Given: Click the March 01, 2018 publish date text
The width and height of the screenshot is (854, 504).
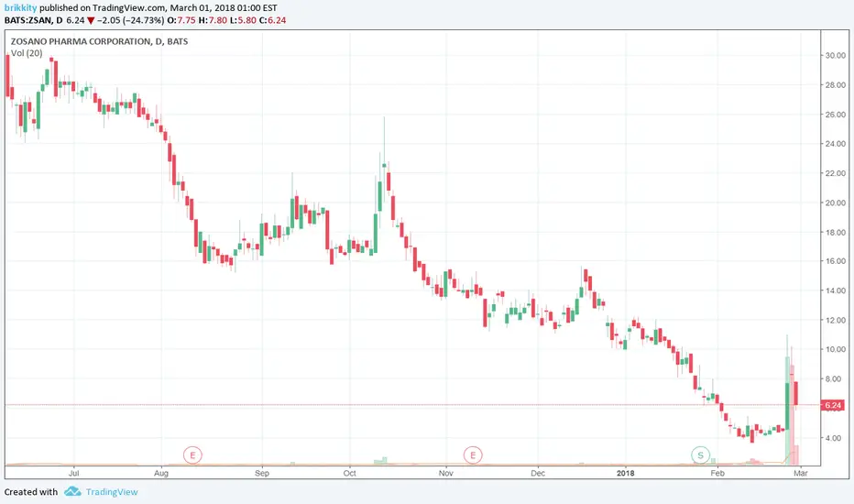Looking at the screenshot, I should (203, 8).
